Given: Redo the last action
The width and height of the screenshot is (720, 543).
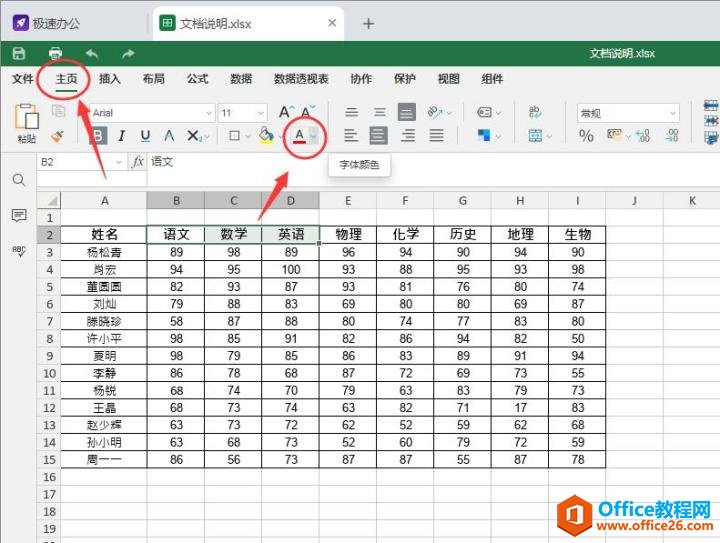Looking at the screenshot, I should pyautogui.click(x=128, y=54).
